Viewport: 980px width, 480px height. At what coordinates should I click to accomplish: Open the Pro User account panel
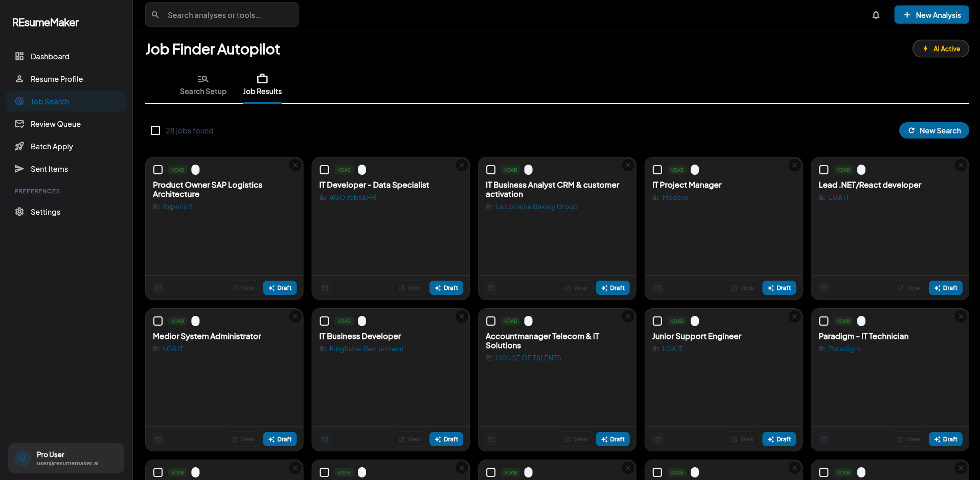click(66, 458)
